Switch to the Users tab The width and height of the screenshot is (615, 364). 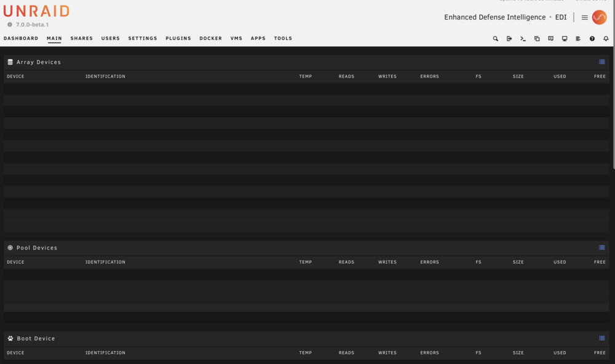point(111,39)
